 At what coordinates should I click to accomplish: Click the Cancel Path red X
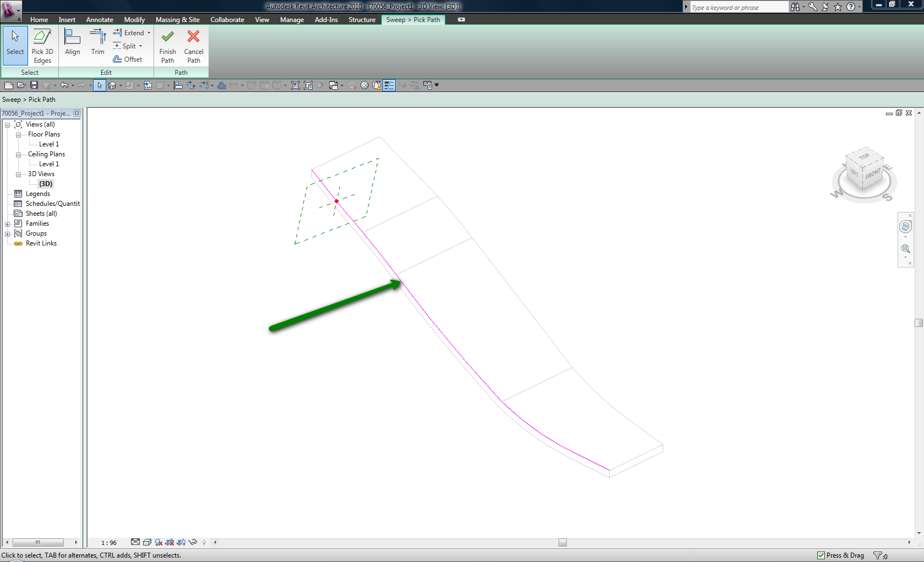point(193,37)
